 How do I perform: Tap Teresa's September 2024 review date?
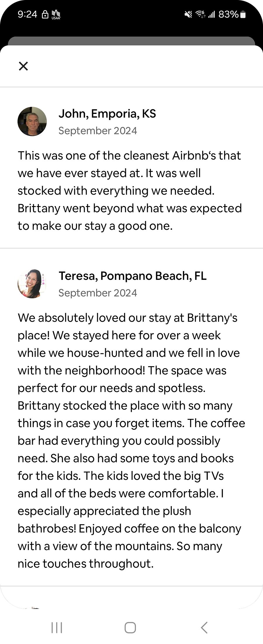click(x=98, y=293)
